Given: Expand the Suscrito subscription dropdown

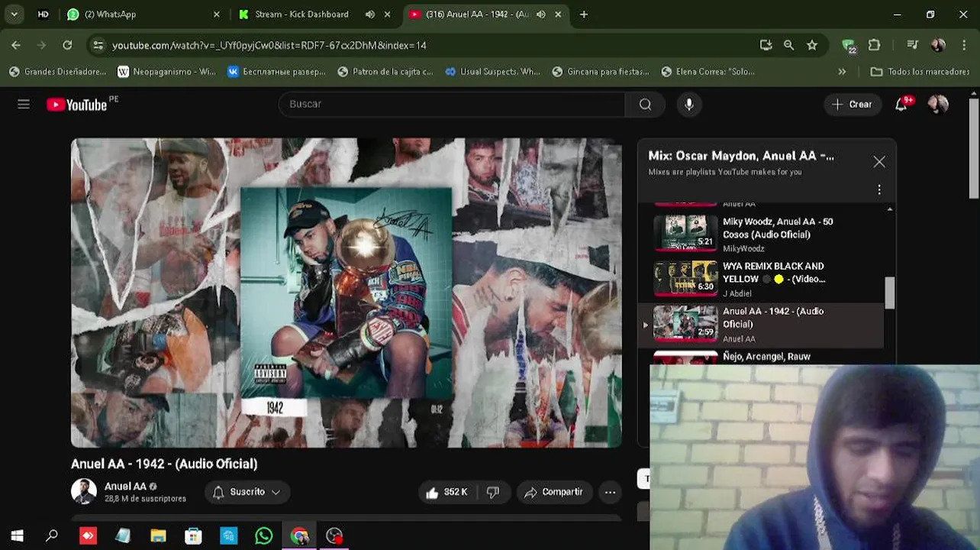Looking at the screenshot, I should pos(247,492).
